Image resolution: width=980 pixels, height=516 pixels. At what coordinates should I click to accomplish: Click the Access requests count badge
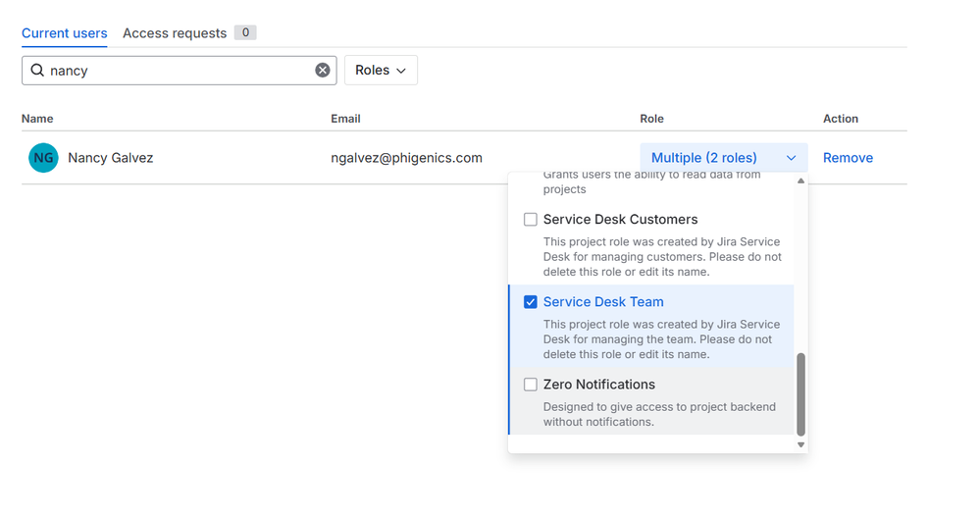(x=245, y=32)
